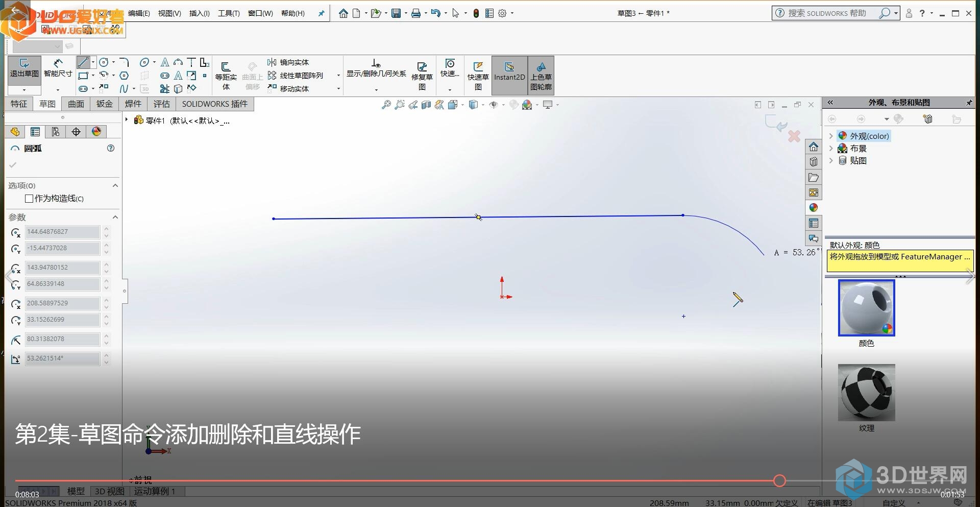The height and width of the screenshot is (507, 980).
Task: Click the Arc panel help icon
Action: point(111,148)
